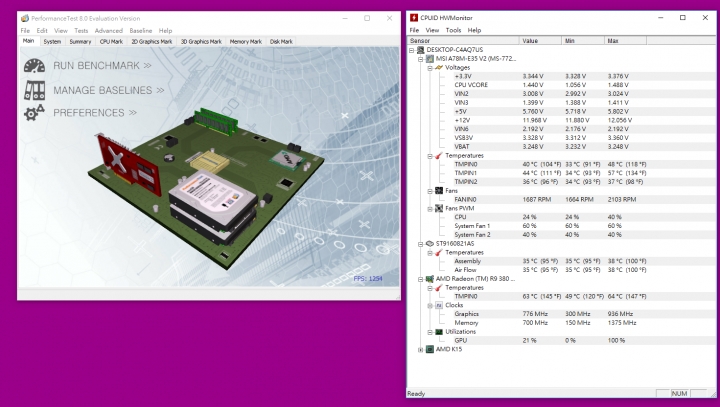This screenshot has width=720, height=407.
Task: Click the MSI A78M-E35 motherboard icon
Action: pyautogui.click(x=430, y=59)
